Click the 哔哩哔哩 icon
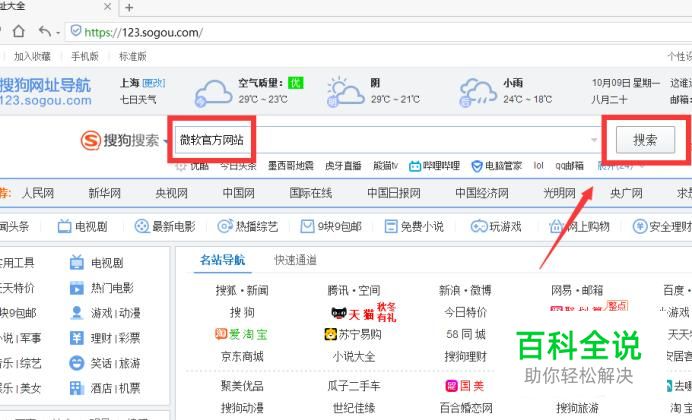Viewport: 692px width, 420px height. (x=415, y=166)
